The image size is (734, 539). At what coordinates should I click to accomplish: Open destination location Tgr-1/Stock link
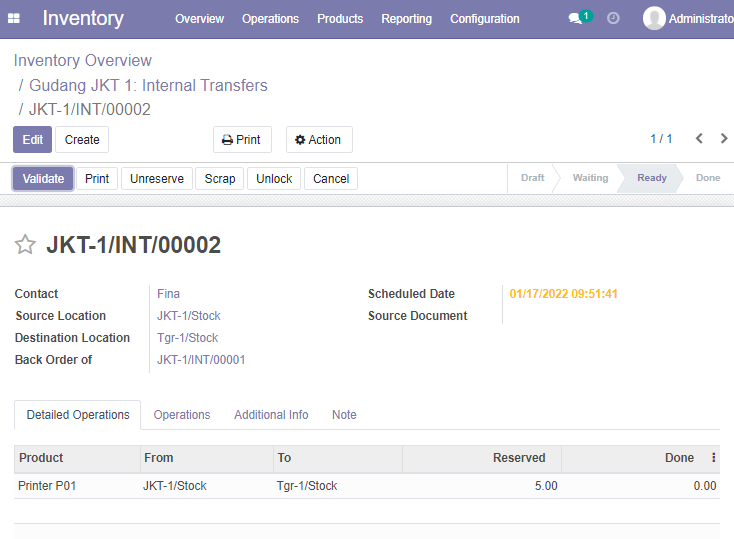(187, 338)
